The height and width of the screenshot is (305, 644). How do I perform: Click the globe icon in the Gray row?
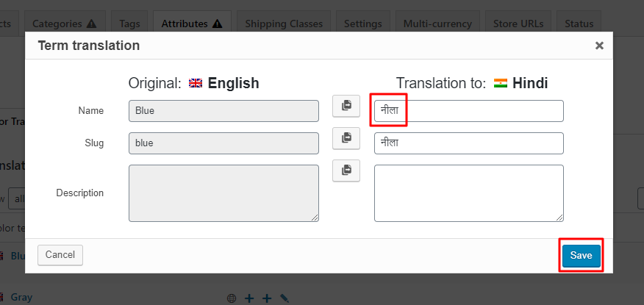(232, 298)
